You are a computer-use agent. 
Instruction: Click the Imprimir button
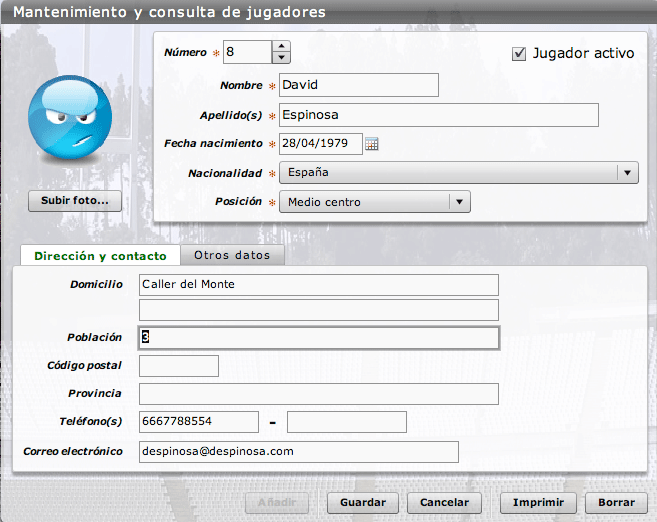(x=538, y=503)
